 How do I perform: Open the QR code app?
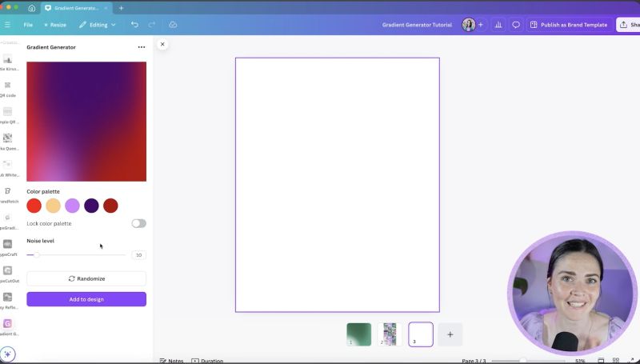click(8, 89)
